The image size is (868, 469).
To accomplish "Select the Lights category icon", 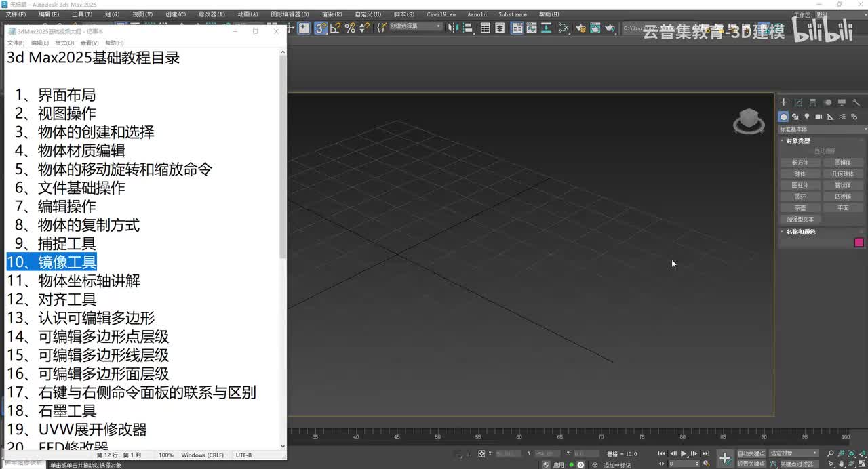I will click(x=807, y=117).
